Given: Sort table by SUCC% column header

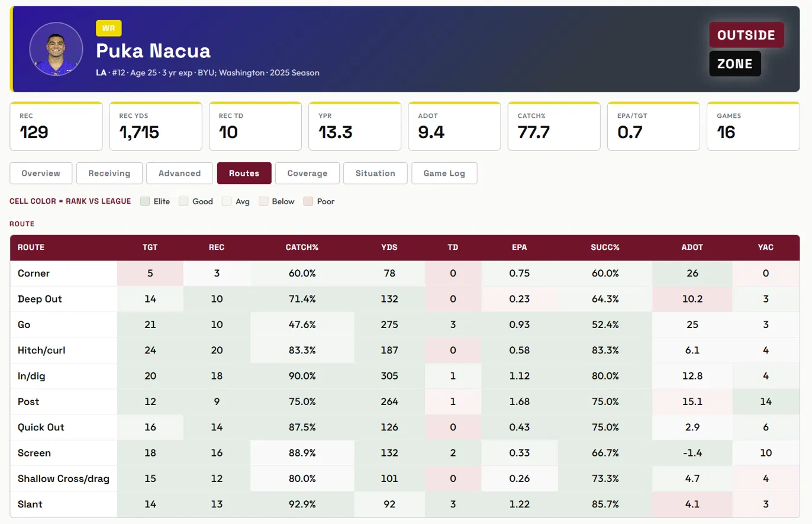Looking at the screenshot, I should pyautogui.click(x=605, y=247).
